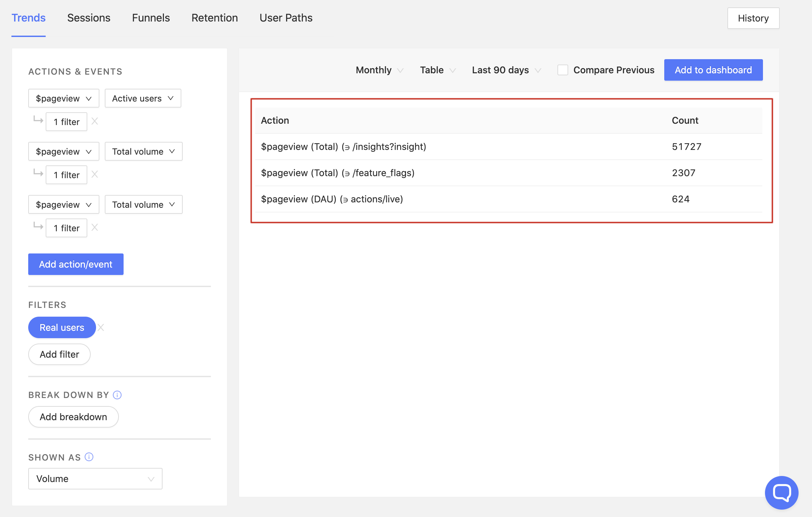Click the Shown As info icon
Viewport: 812px width, 517px height.
tap(89, 457)
